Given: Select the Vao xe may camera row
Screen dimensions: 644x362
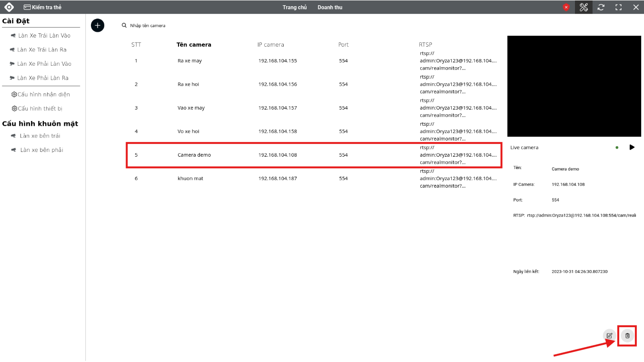Looking at the screenshot, I should [x=314, y=108].
